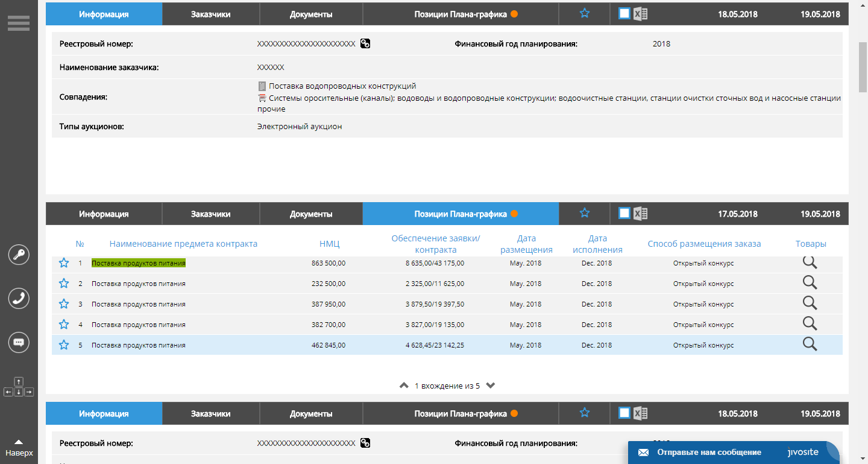Sort by the № column header
The image size is (868, 464).
point(80,244)
